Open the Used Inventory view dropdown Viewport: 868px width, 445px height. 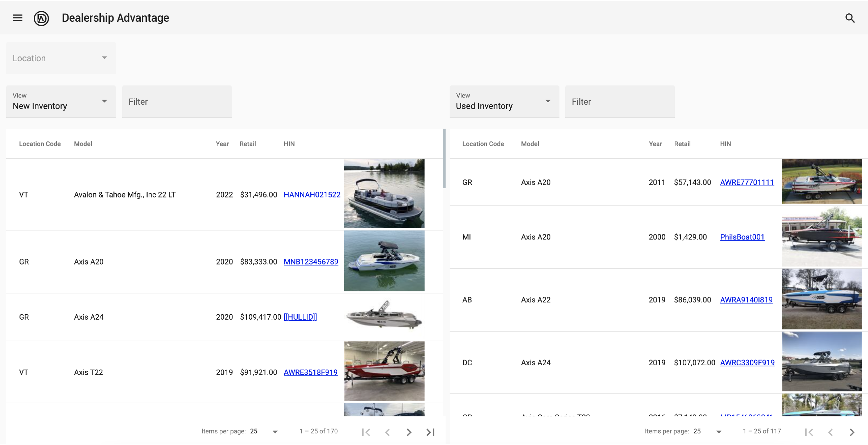(x=504, y=101)
